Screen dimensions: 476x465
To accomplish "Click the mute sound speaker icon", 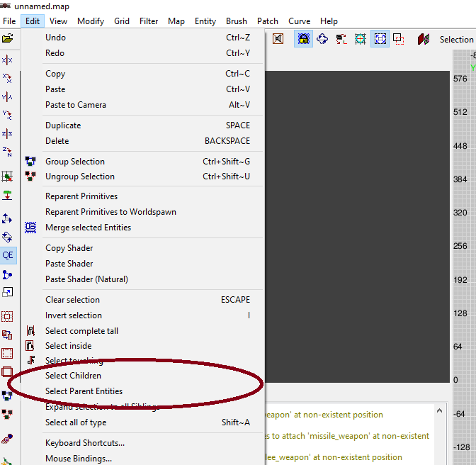I will (278, 39).
